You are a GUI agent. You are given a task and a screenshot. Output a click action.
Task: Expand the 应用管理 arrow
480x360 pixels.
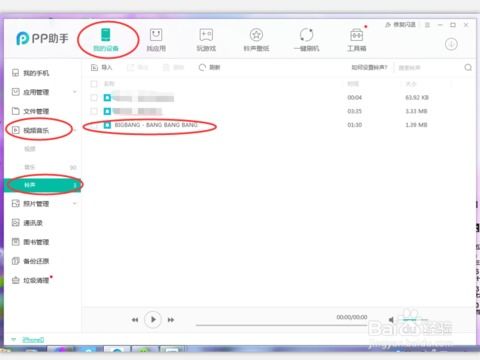click(x=75, y=92)
